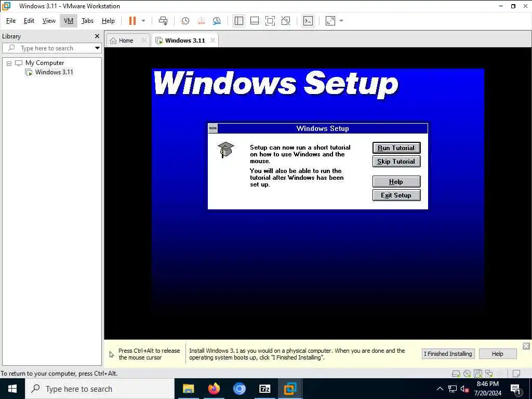Collapse the My Computer tree node
Image resolution: width=532 pixels, height=399 pixels.
point(9,63)
